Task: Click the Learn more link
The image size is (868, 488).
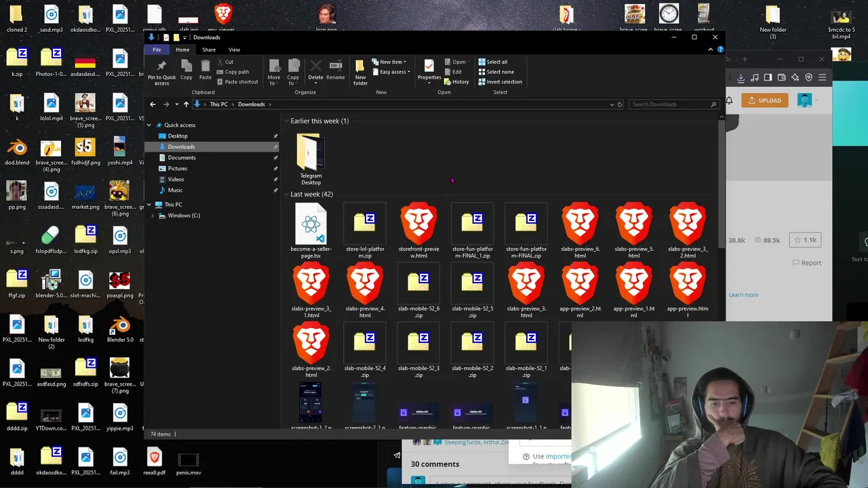Action: coord(743,295)
